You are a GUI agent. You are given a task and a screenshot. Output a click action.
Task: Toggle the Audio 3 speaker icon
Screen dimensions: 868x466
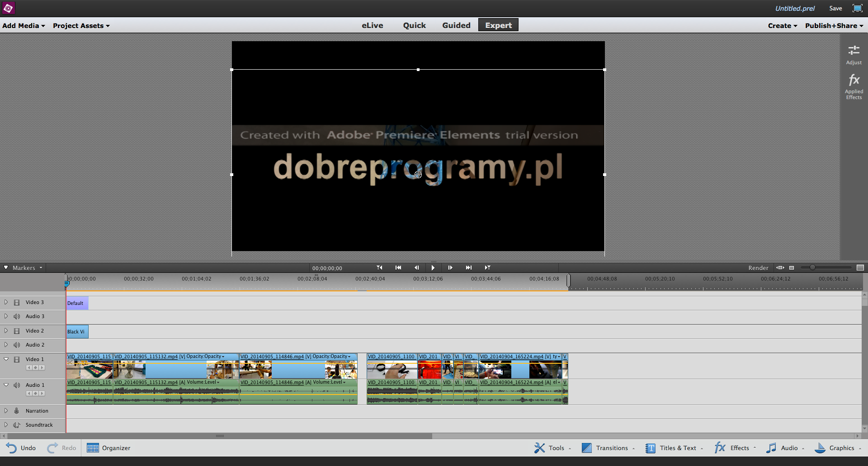[x=17, y=316]
